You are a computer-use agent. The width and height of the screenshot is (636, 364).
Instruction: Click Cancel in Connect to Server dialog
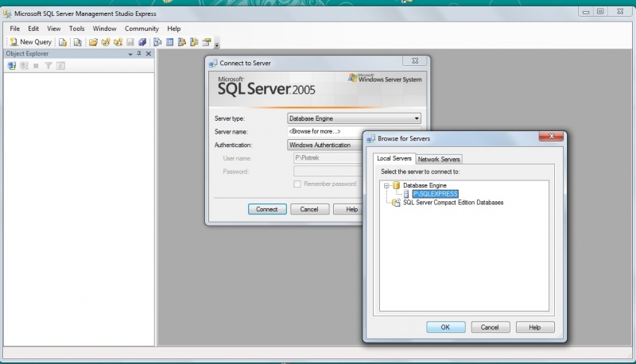click(x=309, y=209)
